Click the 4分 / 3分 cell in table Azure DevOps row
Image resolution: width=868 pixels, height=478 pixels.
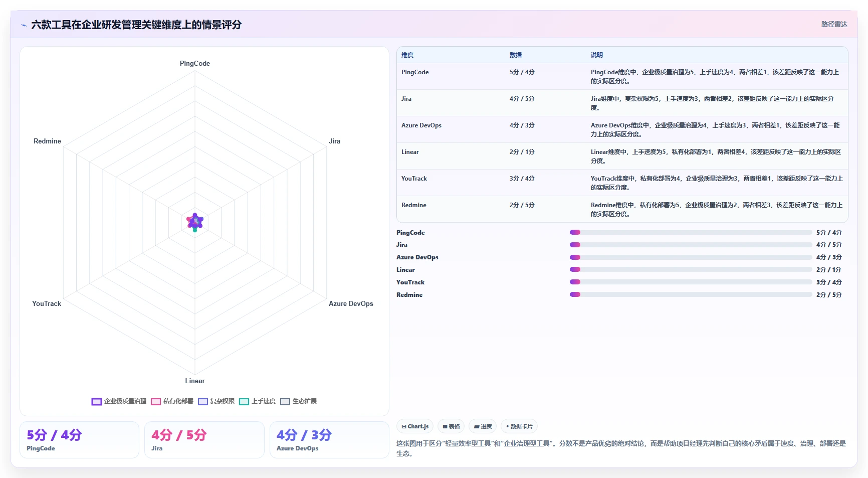[522, 125]
